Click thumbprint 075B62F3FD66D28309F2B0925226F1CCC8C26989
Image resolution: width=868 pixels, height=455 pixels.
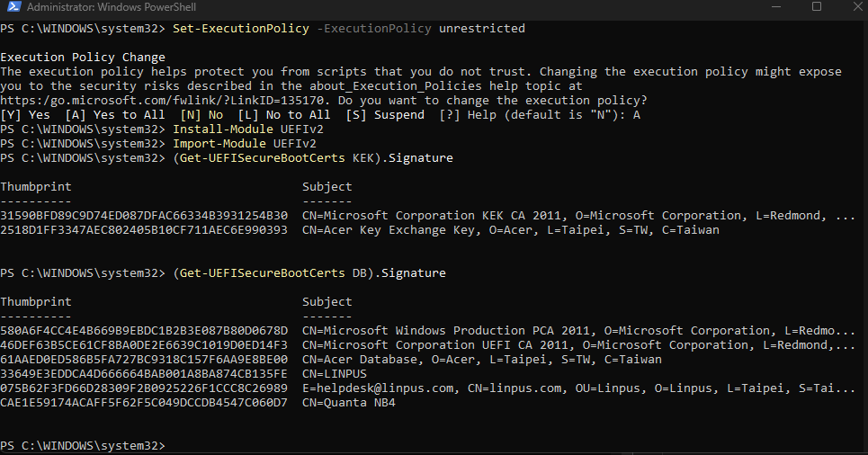point(144,388)
